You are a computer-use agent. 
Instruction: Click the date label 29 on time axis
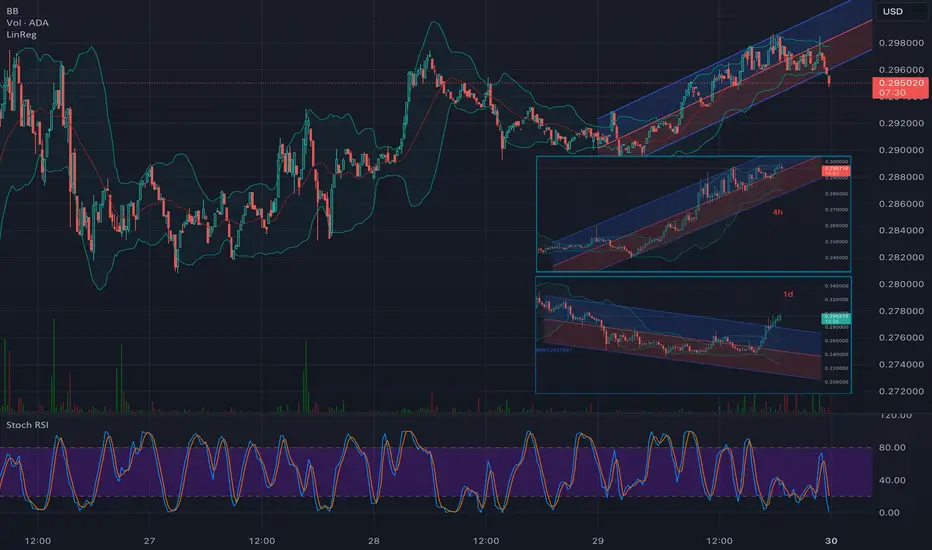pyautogui.click(x=597, y=540)
